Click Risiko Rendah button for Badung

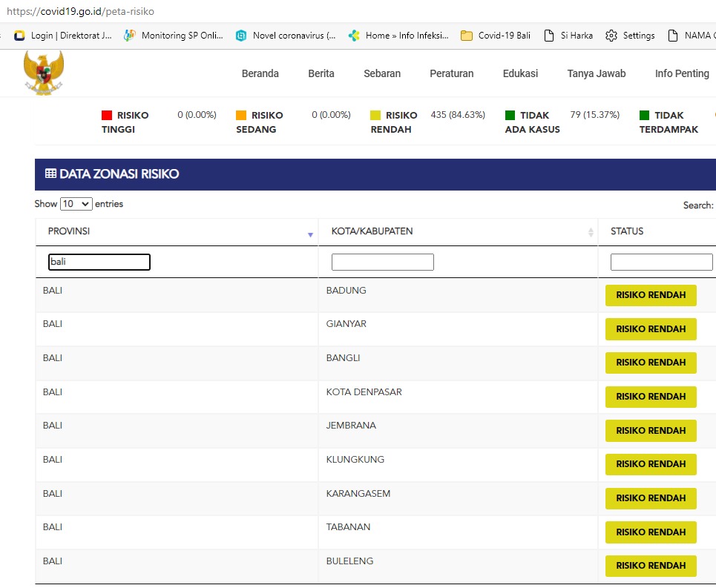click(x=651, y=295)
